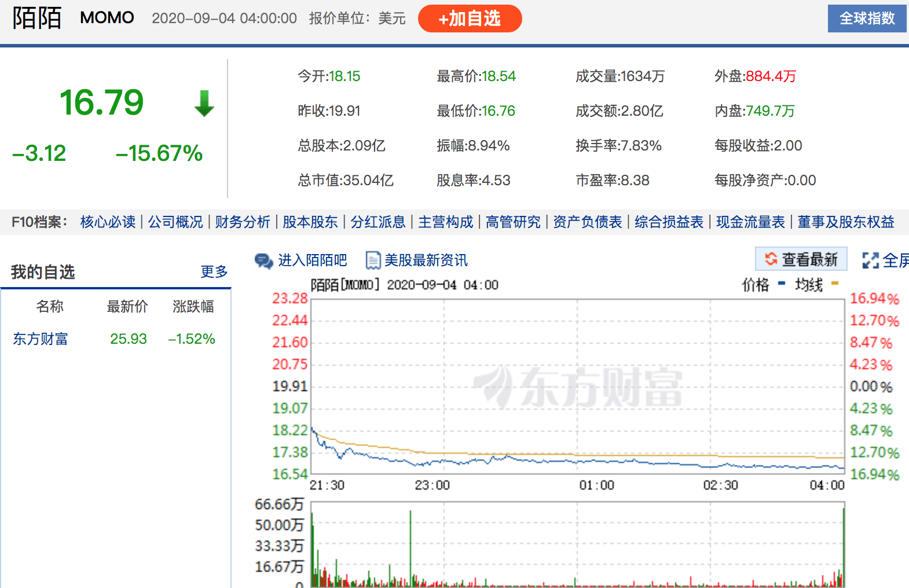Click the 成交额:2.80亿 value
Screen dimensions: 909x588
(620, 111)
